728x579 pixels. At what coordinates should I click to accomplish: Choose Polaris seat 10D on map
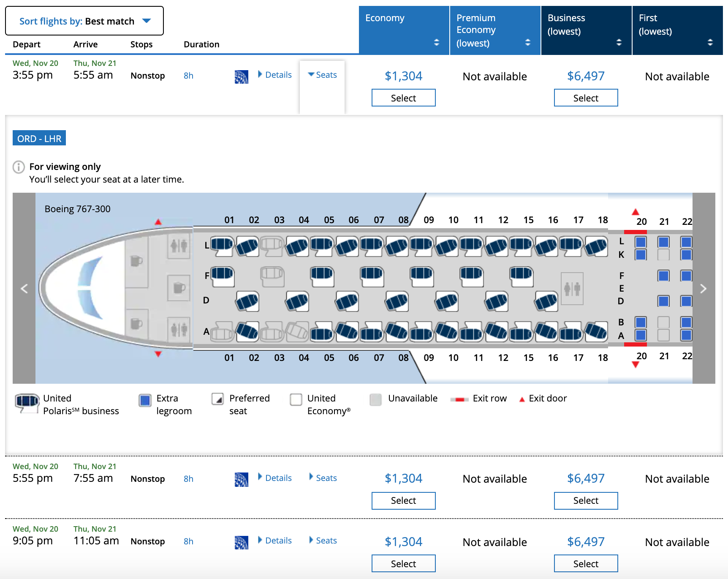pyautogui.click(x=446, y=301)
